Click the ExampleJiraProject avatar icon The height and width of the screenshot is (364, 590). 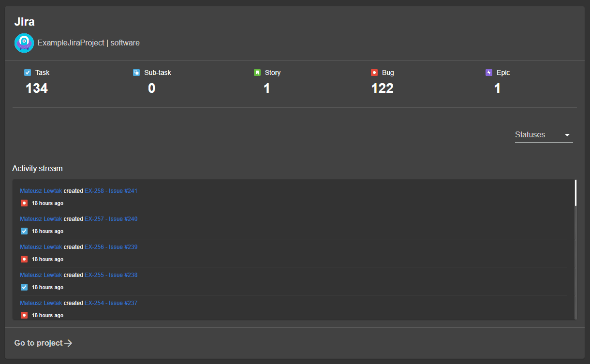pos(24,43)
